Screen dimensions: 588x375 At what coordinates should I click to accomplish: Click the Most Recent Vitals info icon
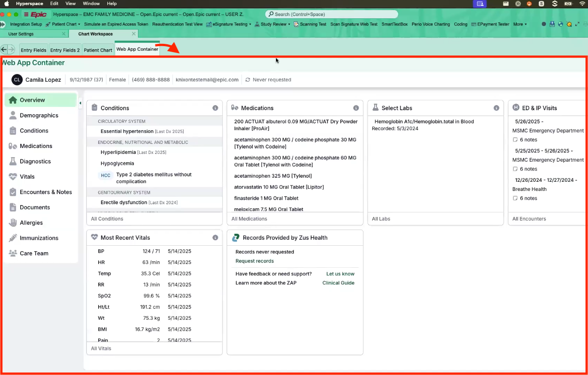click(x=215, y=238)
